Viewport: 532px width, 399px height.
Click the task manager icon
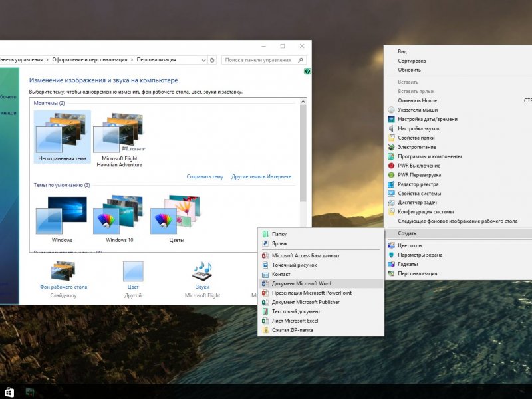pos(391,203)
